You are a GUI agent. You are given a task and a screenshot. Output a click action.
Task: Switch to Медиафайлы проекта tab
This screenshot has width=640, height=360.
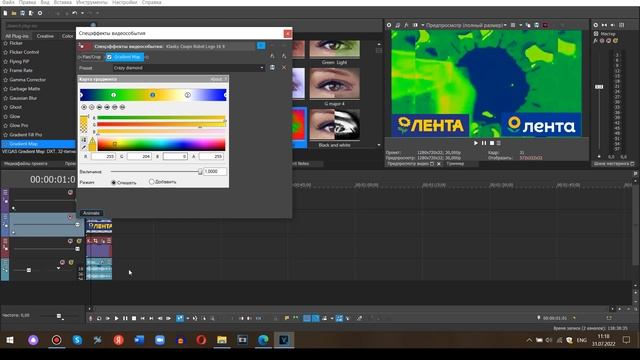(25, 164)
